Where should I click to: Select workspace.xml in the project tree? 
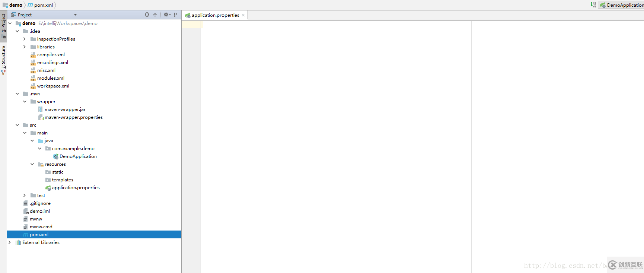[53, 86]
